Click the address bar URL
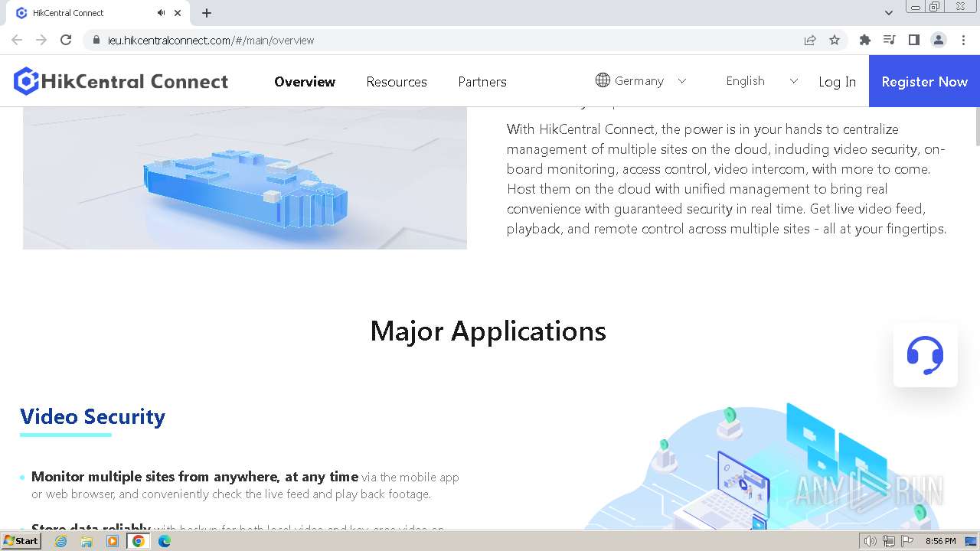The height and width of the screenshot is (551, 980). pyautogui.click(x=211, y=40)
